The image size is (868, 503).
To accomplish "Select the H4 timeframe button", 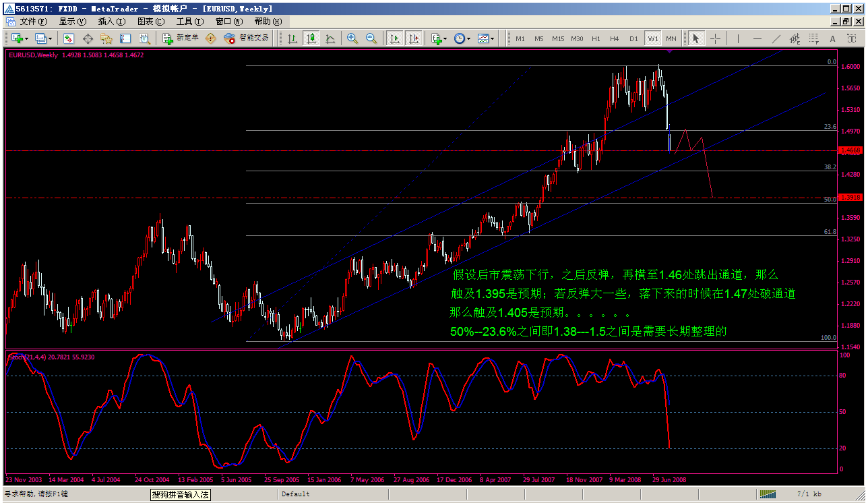I will (615, 38).
